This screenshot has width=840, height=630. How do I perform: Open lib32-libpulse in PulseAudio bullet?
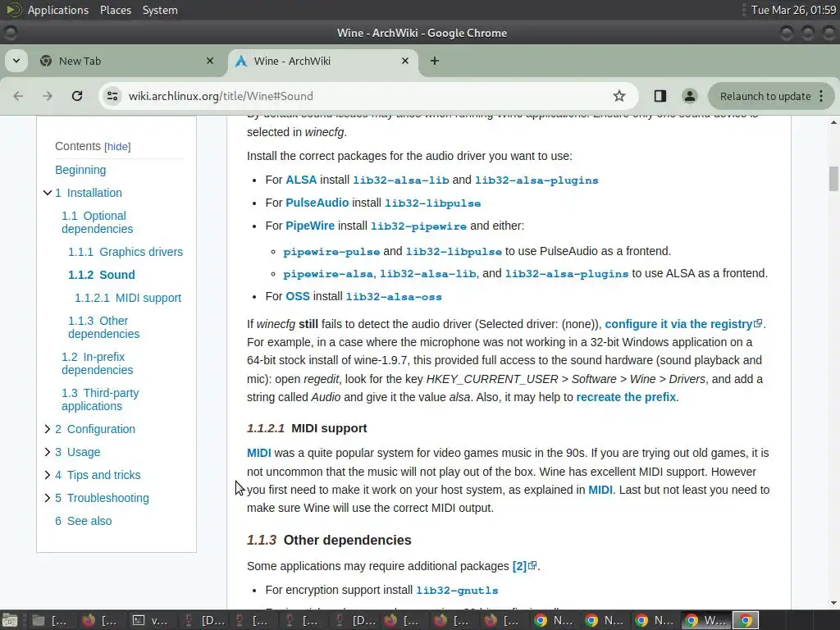coord(433,203)
